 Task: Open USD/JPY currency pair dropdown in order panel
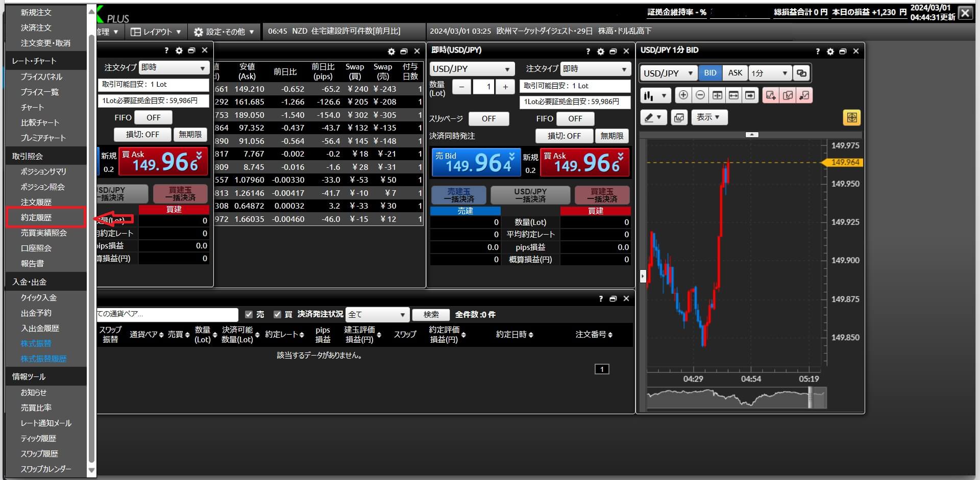(471, 69)
